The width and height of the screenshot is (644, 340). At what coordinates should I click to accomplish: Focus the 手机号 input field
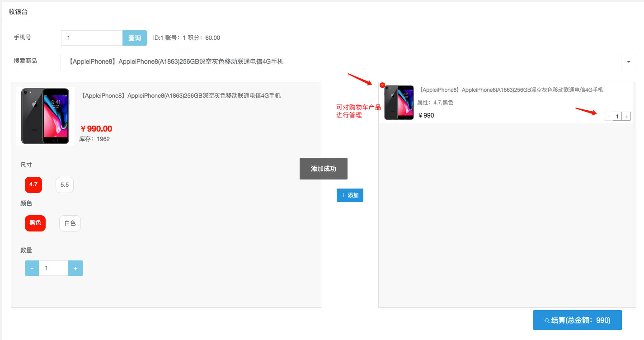92,38
